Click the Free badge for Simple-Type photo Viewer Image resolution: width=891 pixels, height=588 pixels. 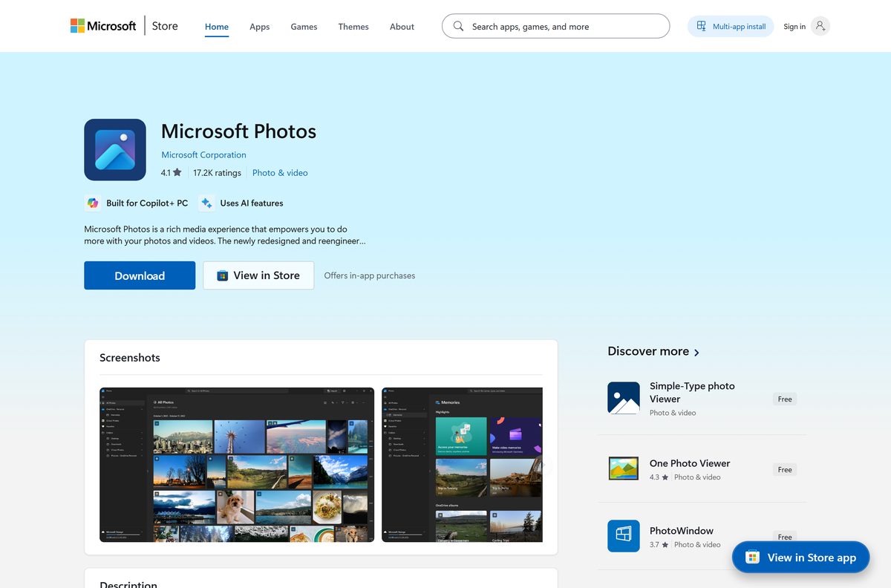[785, 399]
